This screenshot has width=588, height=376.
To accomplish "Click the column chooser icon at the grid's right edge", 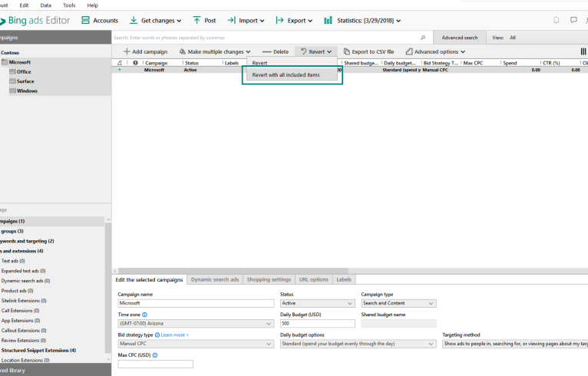I will click(x=583, y=51).
